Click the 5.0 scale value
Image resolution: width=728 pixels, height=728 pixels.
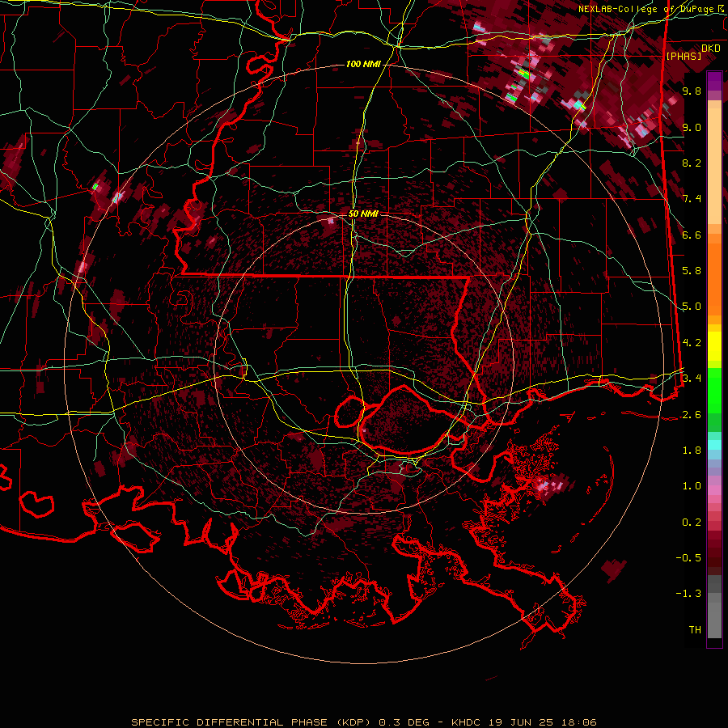click(x=692, y=307)
